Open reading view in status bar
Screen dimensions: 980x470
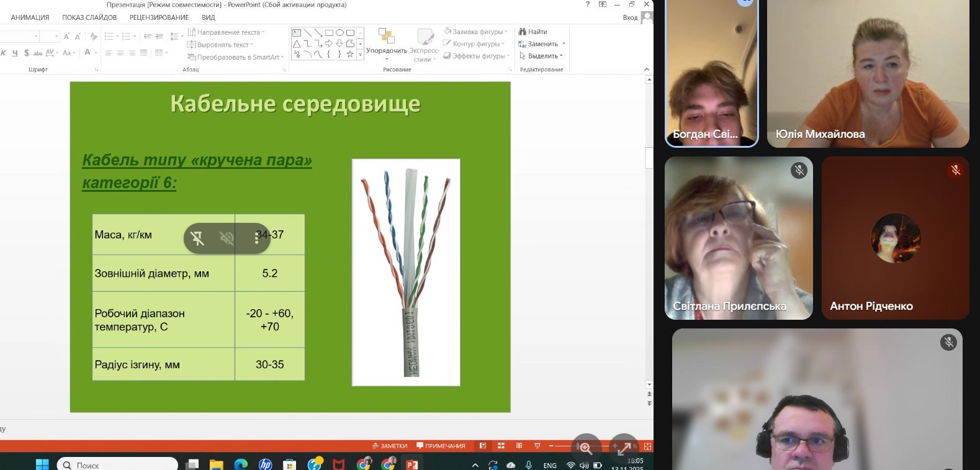coord(519,446)
